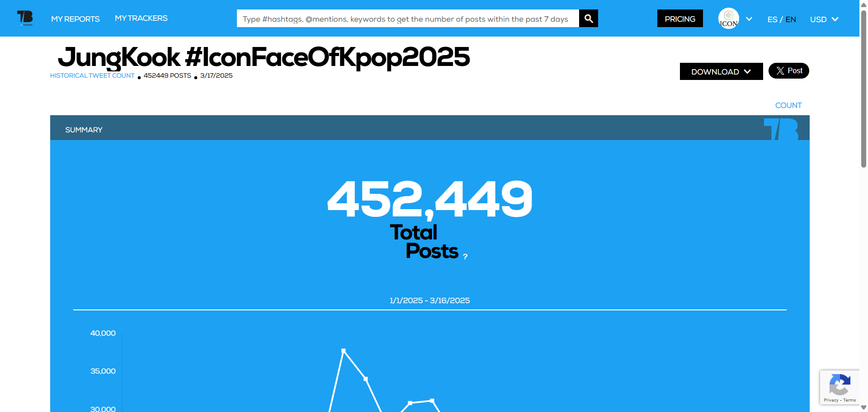Viewport: 868px width, 412px height.
Task: Click the TweetBinder logo icon
Action: 25,18
